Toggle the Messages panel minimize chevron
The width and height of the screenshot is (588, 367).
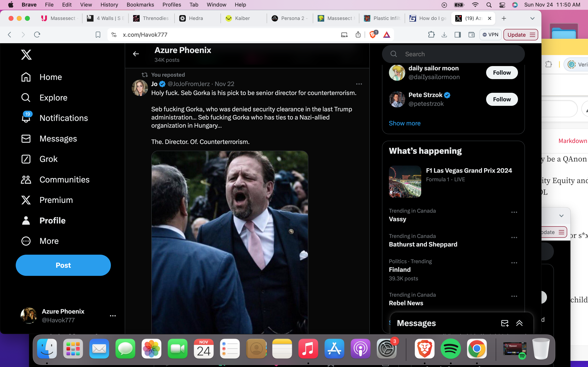[519, 323]
